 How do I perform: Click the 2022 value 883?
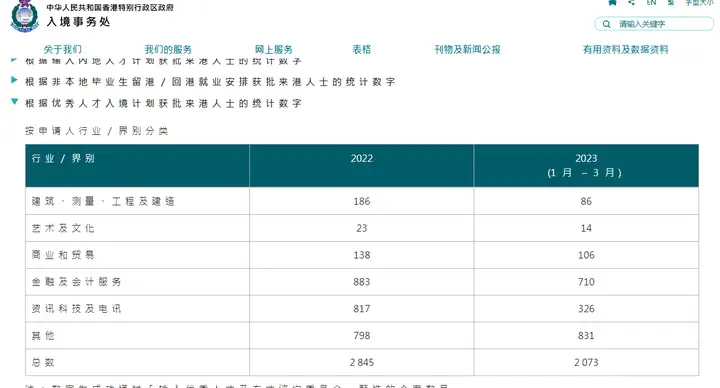tap(362, 282)
